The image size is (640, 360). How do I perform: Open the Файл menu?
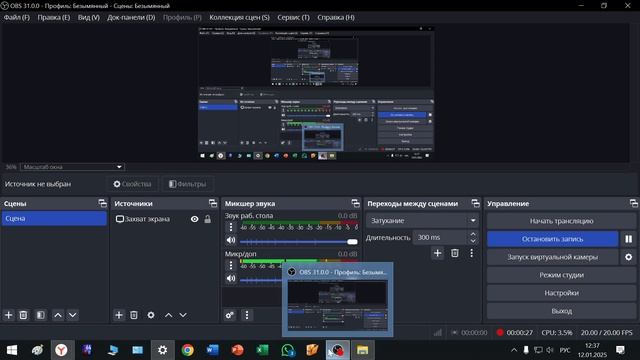17,18
